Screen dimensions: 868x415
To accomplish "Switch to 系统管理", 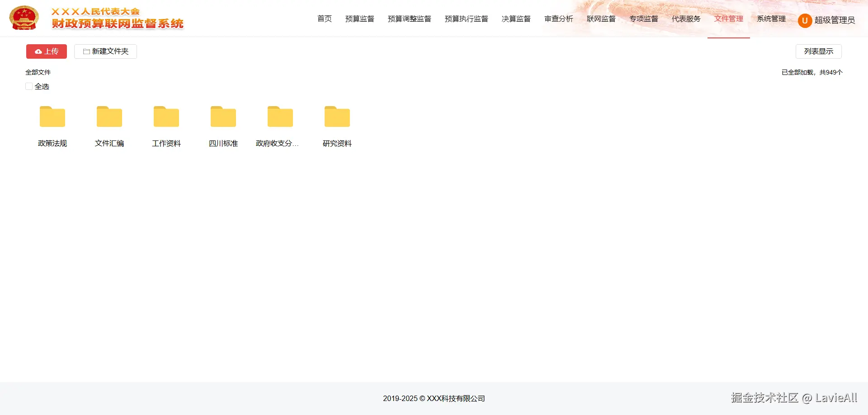I will [x=771, y=19].
